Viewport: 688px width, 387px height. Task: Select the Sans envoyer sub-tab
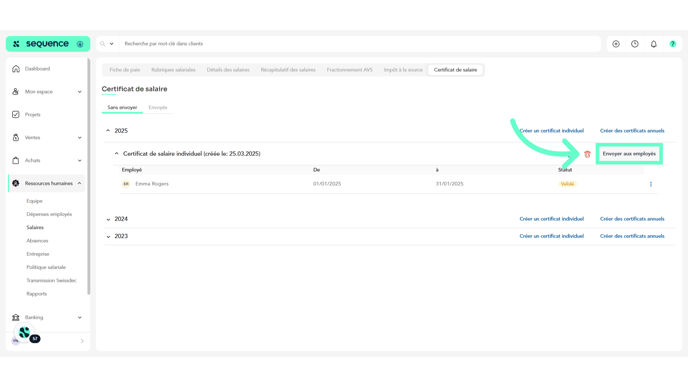(122, 108)
